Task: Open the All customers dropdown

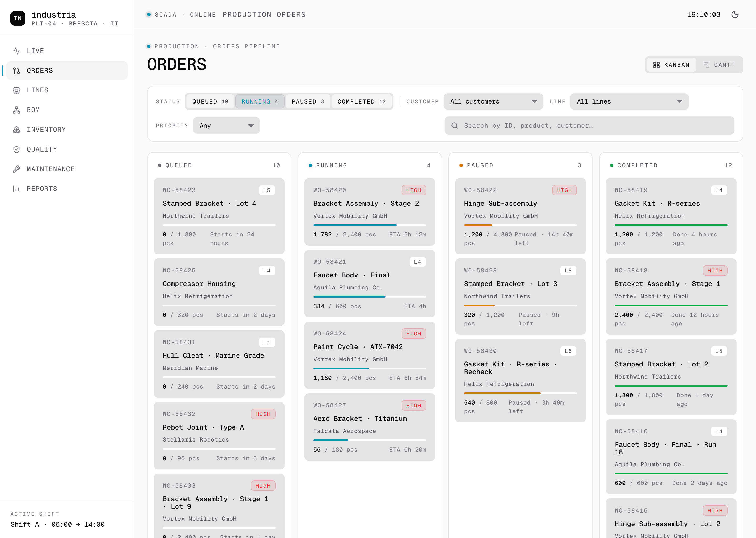Action: (x=493, y=101)
